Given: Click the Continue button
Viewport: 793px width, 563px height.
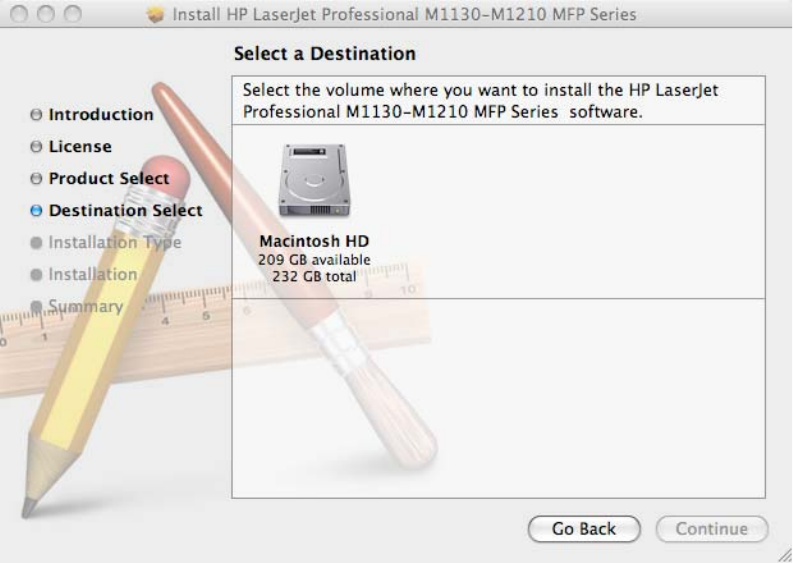Looking at the screenshot, I should 712,529.
